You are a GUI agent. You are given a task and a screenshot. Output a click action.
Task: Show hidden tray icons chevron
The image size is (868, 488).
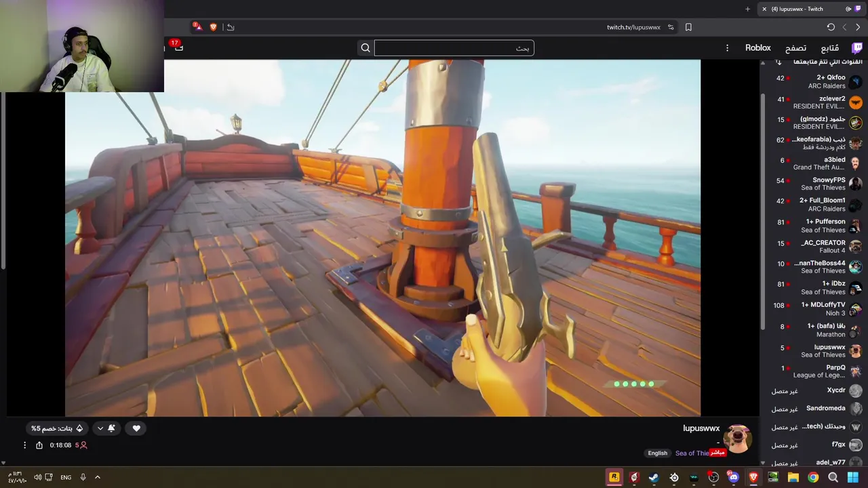coord(97,477)
